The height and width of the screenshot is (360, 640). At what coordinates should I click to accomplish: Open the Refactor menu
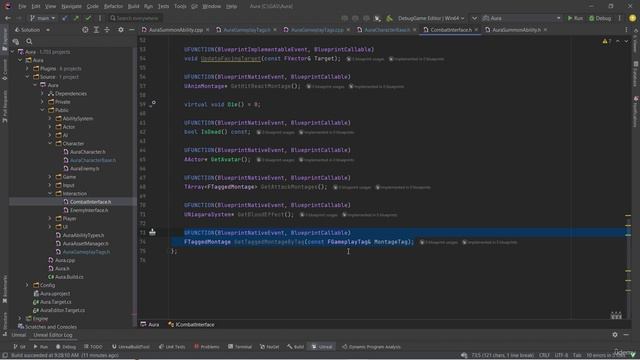pos(113,6)
